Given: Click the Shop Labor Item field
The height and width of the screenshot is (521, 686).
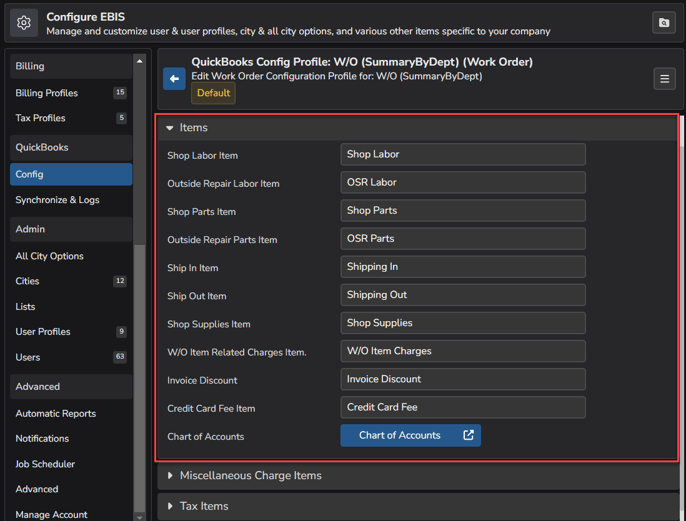Looking at the screenshot, I should click(x=462, y=155).
